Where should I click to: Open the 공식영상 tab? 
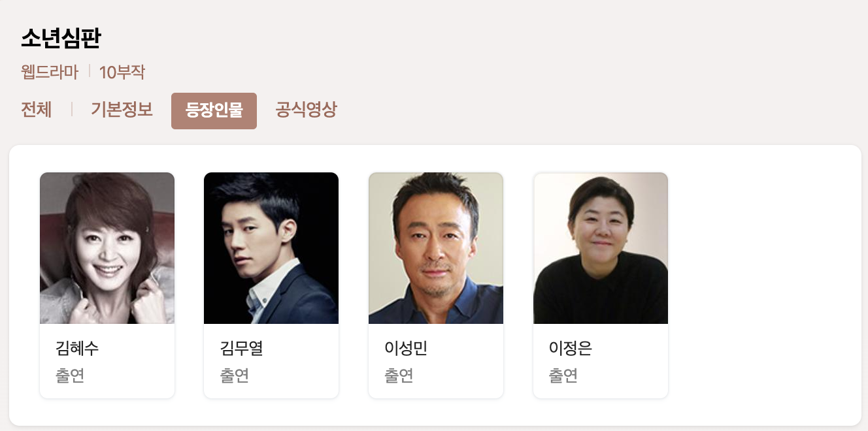(x=306, y=110)
